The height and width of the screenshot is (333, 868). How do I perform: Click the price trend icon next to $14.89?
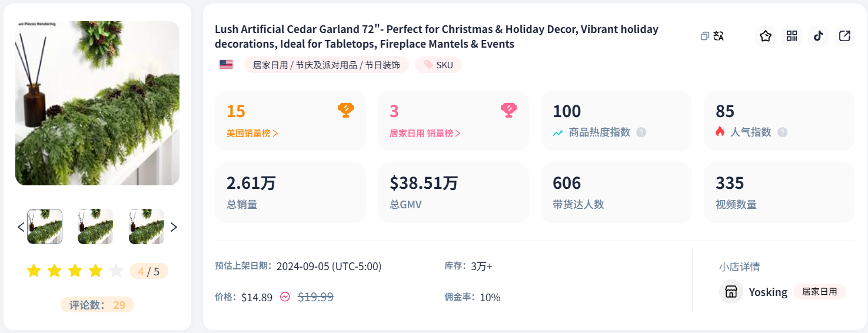[x=285, y=297]
